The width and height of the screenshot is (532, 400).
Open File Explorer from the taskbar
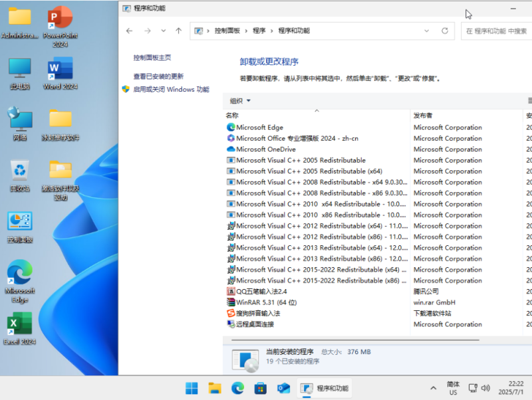point(214,387)
